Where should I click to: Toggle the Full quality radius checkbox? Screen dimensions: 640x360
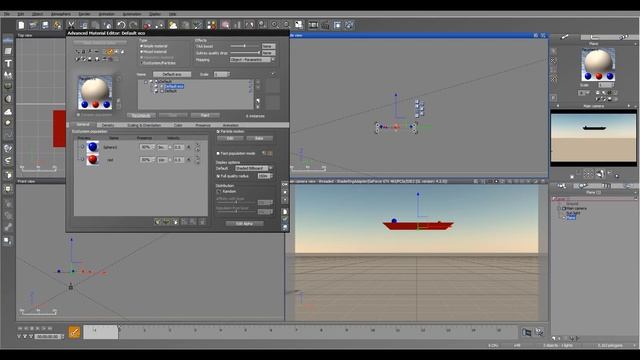coord(218,176)
